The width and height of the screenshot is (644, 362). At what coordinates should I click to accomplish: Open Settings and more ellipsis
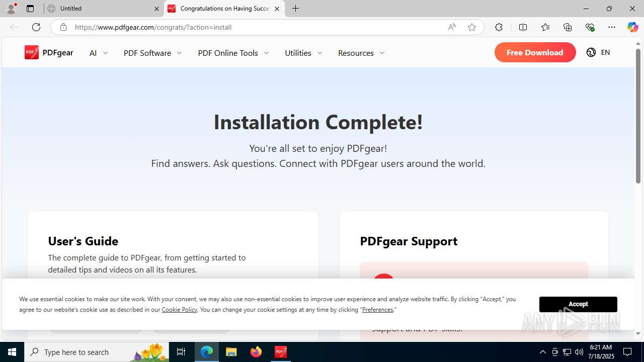point(612,27)
